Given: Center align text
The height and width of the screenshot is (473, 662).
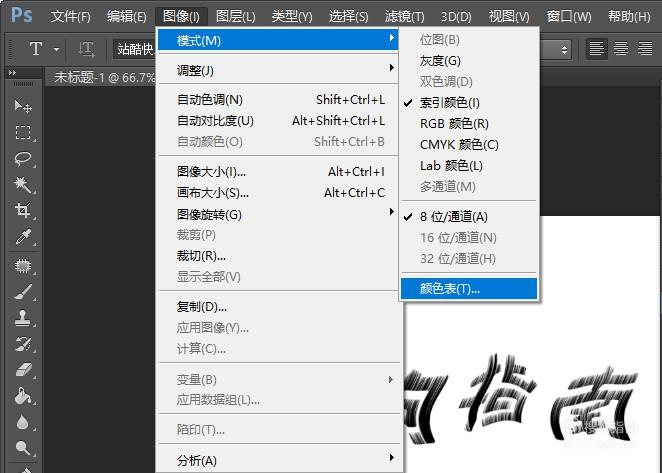Looking at the screenshot, I should (x=621, y=49).
